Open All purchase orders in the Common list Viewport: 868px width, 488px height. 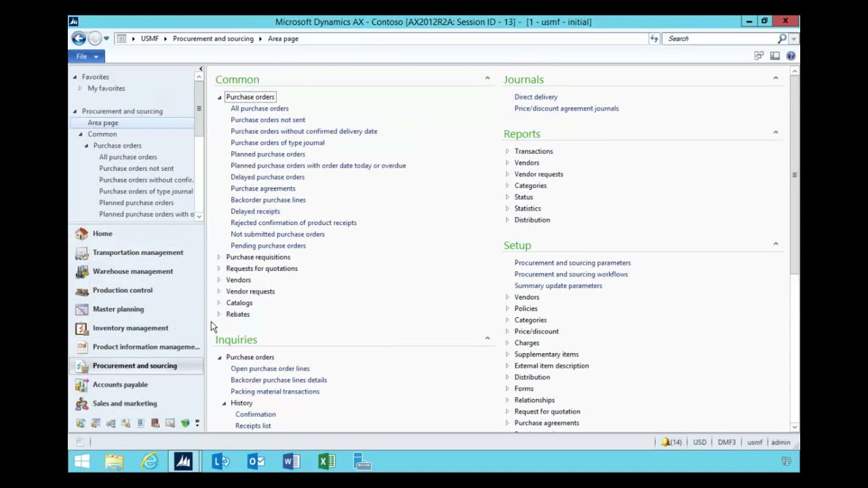click(260, 108)
